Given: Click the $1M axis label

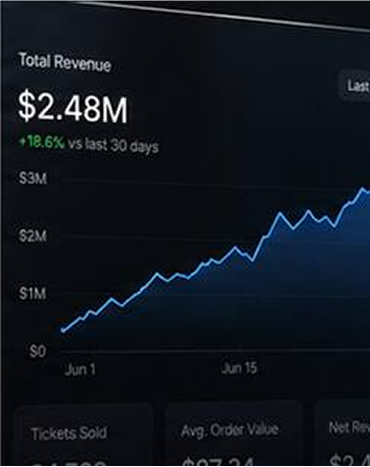Looking at the screenshot, I should pos(33,294).
